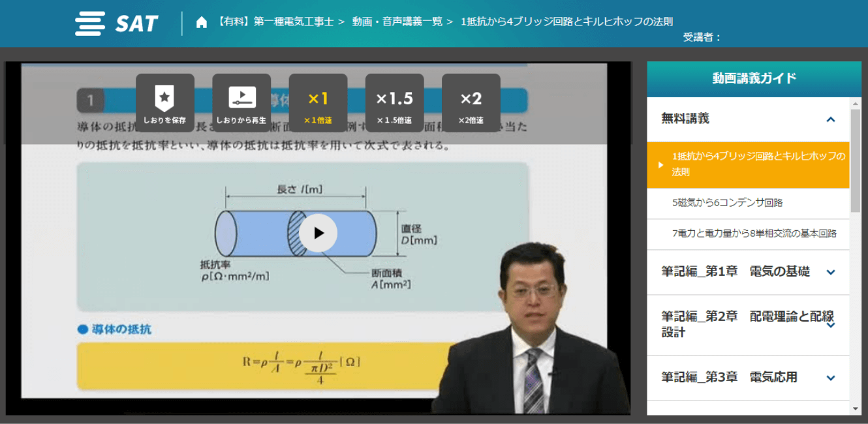Viewport: 868px width, 424px height.
Task: Select the highlighted lecture 1抵抗から4ブリッジ回路とキルヒホッフの法則
Action: point(749,164)
